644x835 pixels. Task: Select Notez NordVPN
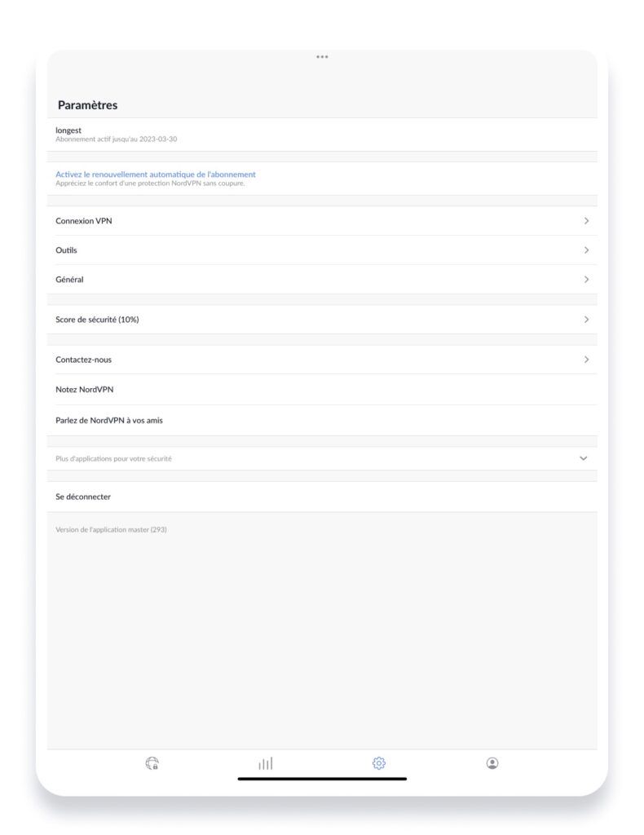[x=86, y=389]
